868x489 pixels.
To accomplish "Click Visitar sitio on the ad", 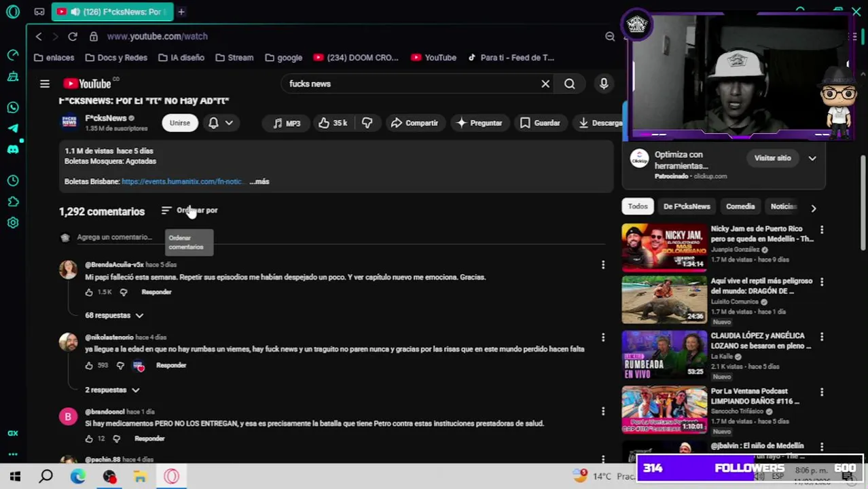I will (x=772, y=158).
